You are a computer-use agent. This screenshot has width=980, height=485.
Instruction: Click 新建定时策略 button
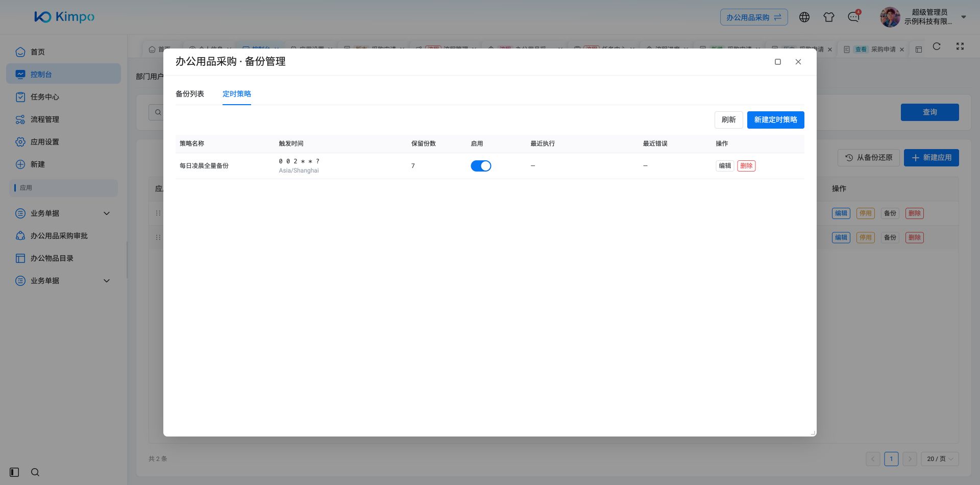(x=776, y=120)
